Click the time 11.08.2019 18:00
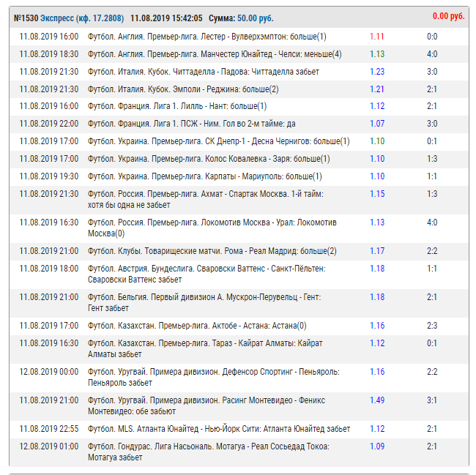This screenshot has width=476, height=475. click(x=49, y=269)
